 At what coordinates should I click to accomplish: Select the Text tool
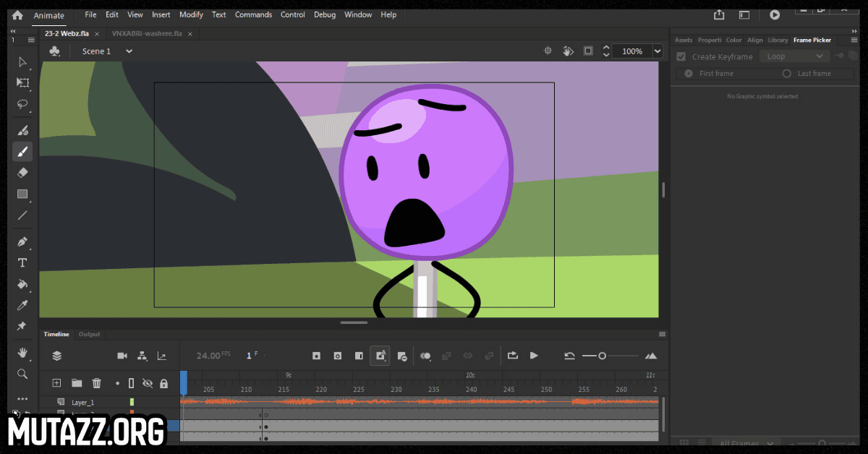[22, 262]
